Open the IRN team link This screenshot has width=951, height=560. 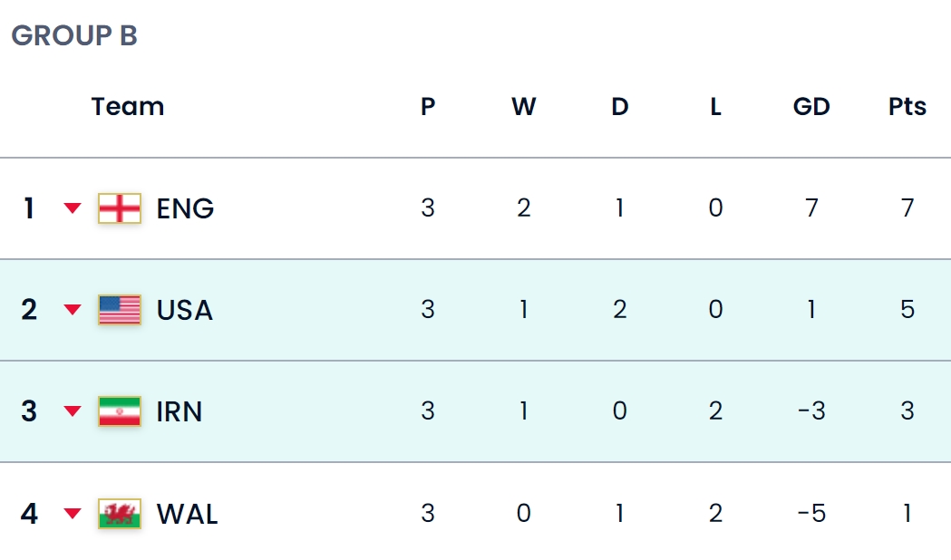pyautogui.click(x=180, y=411)
